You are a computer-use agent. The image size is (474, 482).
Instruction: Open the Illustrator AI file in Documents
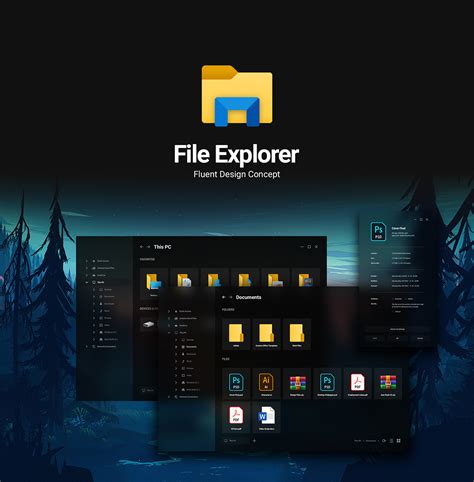tap(266, 383)
